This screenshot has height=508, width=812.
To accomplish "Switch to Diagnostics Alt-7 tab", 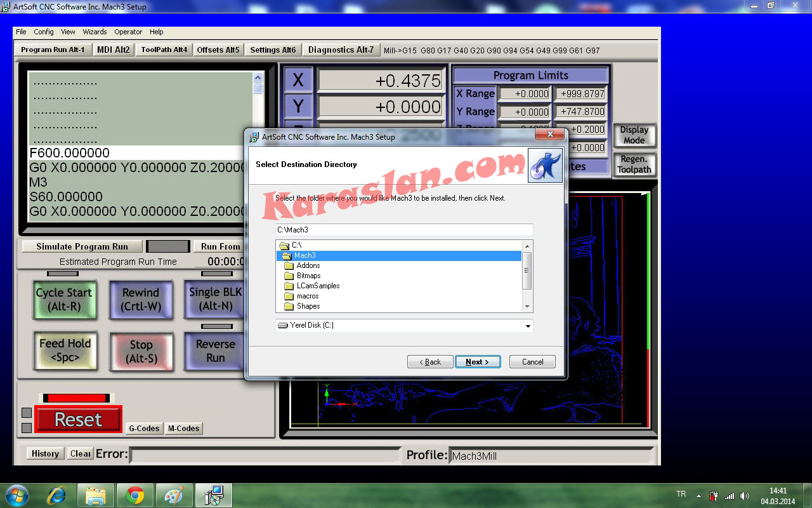I will point(341,50).
